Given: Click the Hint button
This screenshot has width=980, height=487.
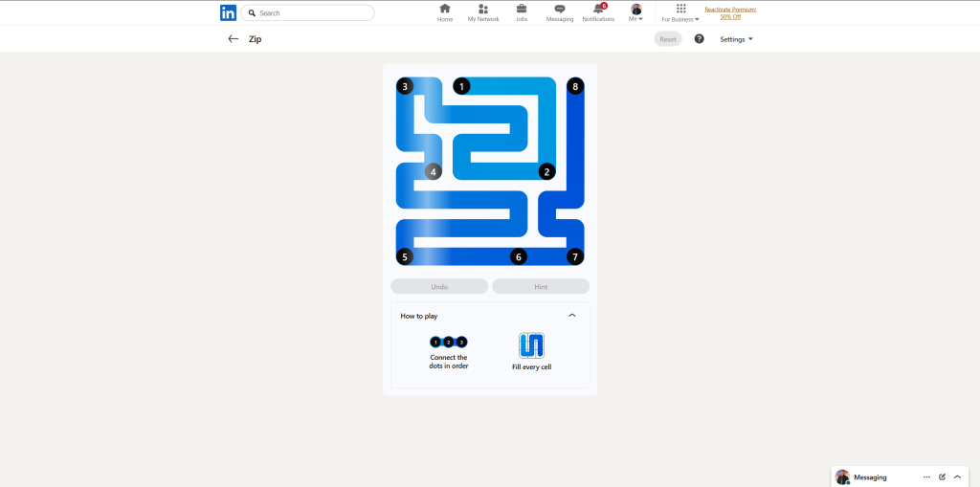Looking at the screenshot, I should pyautogui.click(x=541, y=286).
